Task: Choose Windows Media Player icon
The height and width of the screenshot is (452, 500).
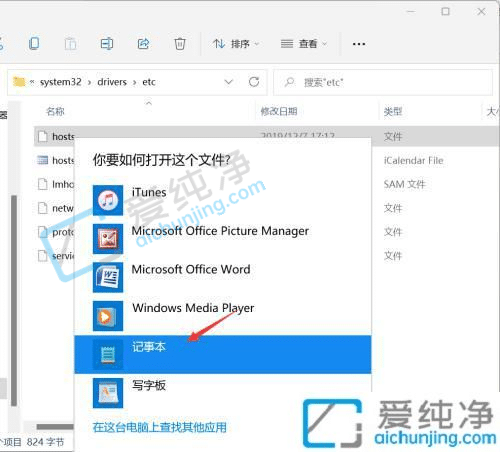Action: point(108,316)
